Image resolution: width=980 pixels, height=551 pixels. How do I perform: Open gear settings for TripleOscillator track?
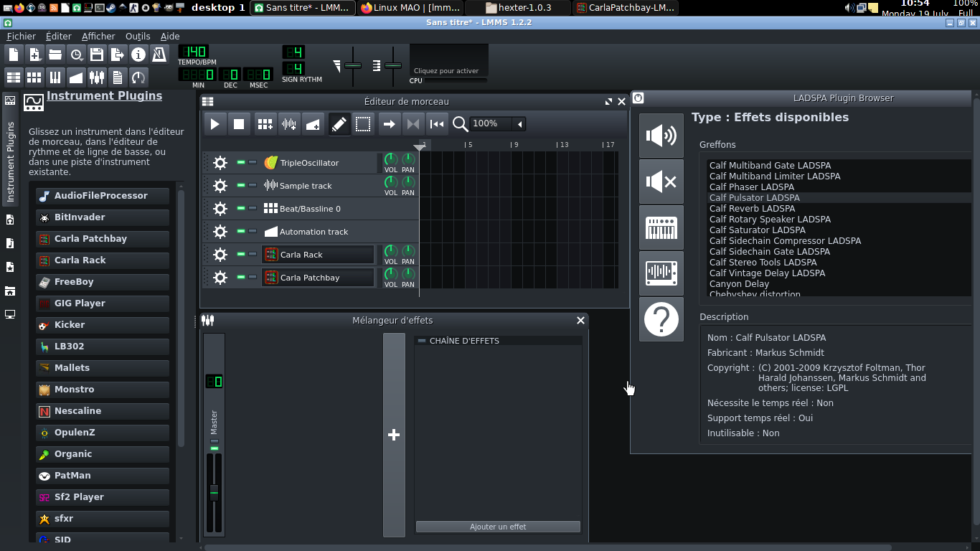(x=220, y=163)
